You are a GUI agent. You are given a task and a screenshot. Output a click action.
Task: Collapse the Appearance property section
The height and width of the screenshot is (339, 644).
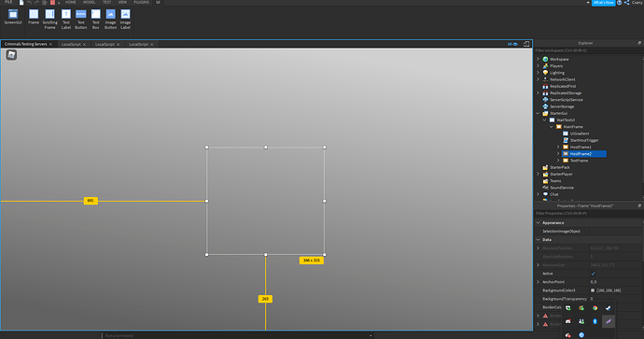(539, 222)
